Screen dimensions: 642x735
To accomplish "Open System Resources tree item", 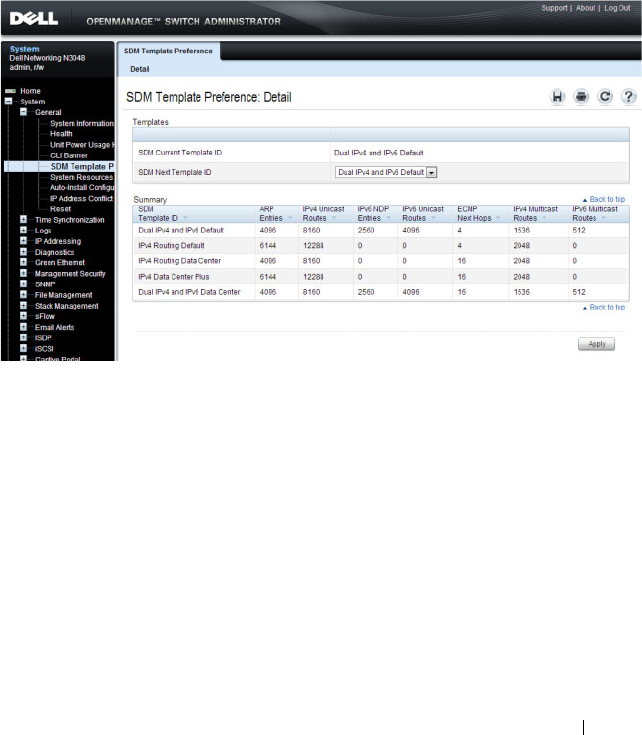I will tap(82, 177).
